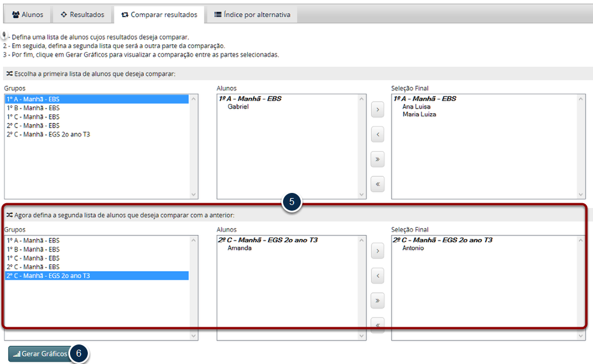Click double right arrow in first list
The image size is (593, 364).
[377, 160]
